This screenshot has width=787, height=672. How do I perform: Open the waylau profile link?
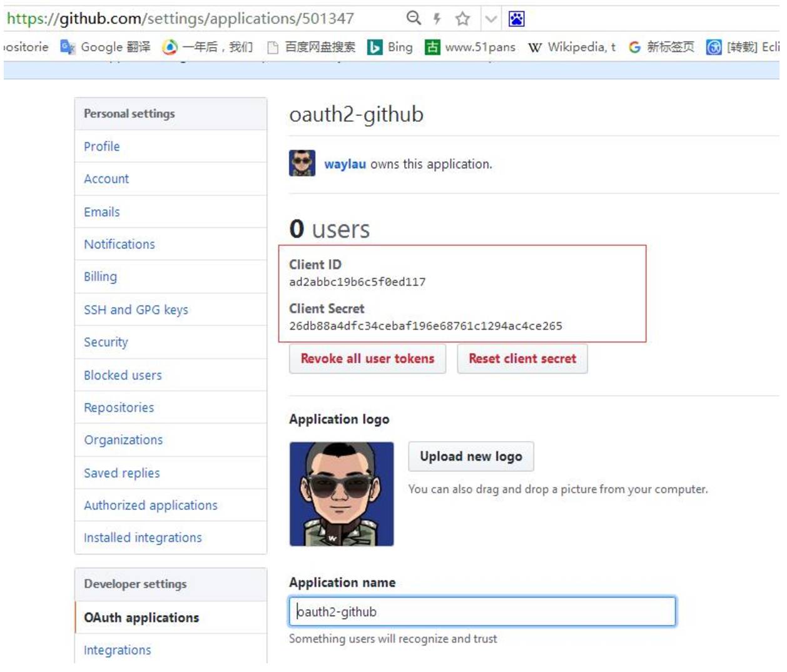click(x=344, y=165)
